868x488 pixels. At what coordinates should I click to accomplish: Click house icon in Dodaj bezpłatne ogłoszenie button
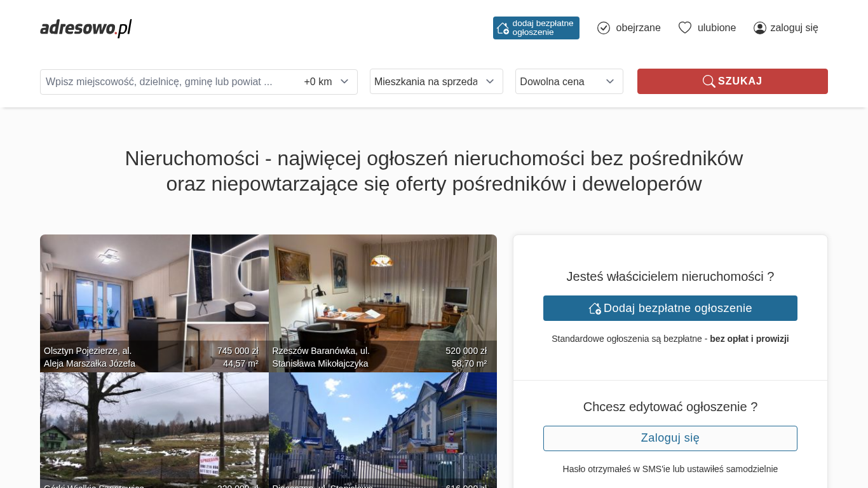[x=595, y=308]
